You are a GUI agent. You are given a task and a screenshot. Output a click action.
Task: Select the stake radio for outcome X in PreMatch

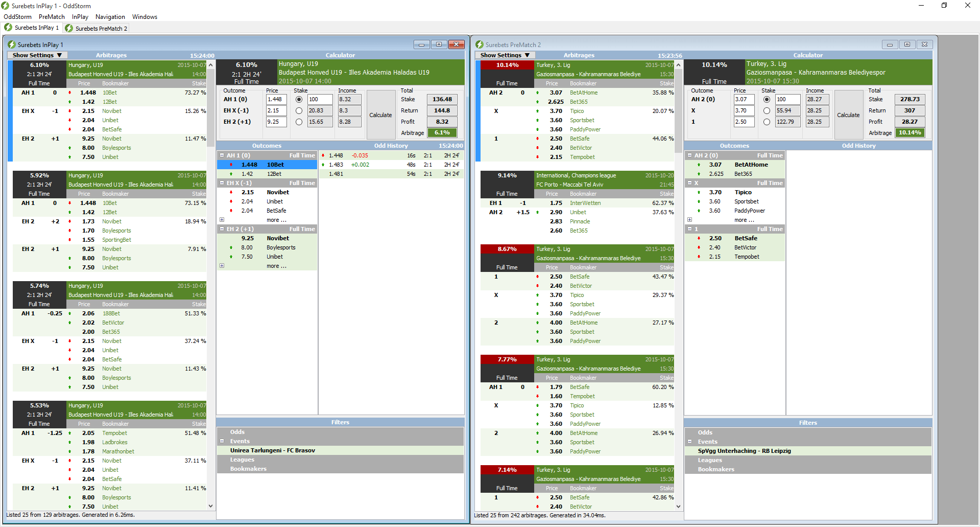point(767,110)
